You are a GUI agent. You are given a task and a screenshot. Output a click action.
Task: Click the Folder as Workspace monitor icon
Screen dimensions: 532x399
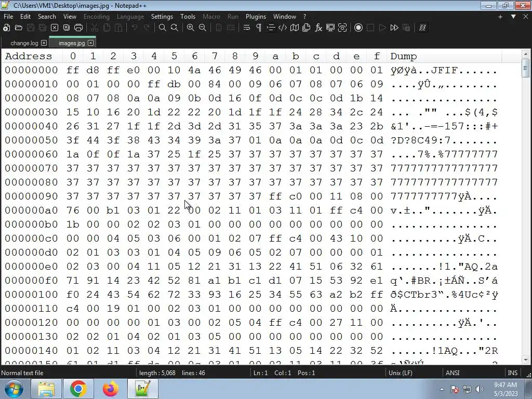pos(330,28)
